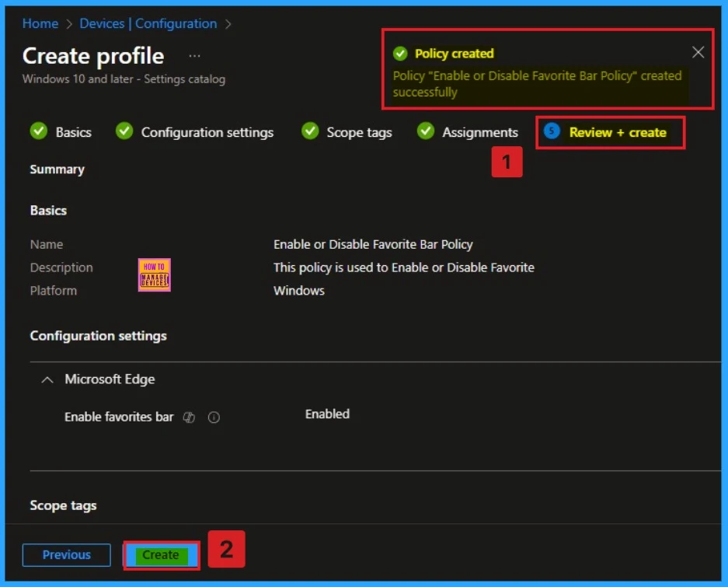Click the description value 'This policy is used to Enable or Disable Favorite'
This screenshot has height=587, width=728.
click(x=403, y=267)
